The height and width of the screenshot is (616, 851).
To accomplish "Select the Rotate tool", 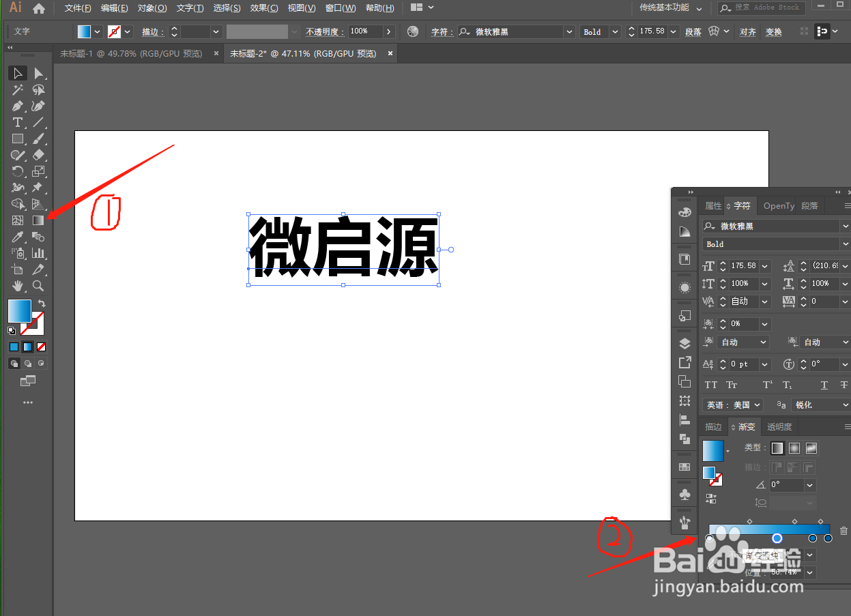I will click(x=17, y=171).
